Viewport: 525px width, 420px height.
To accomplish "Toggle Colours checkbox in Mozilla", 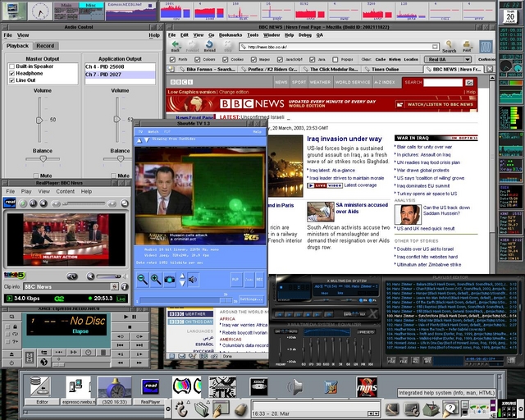I will tap(197, 59).
